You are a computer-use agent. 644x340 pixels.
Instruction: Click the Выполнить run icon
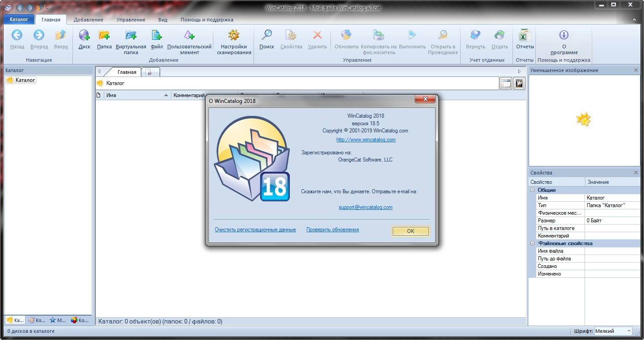tap(412, 35)
